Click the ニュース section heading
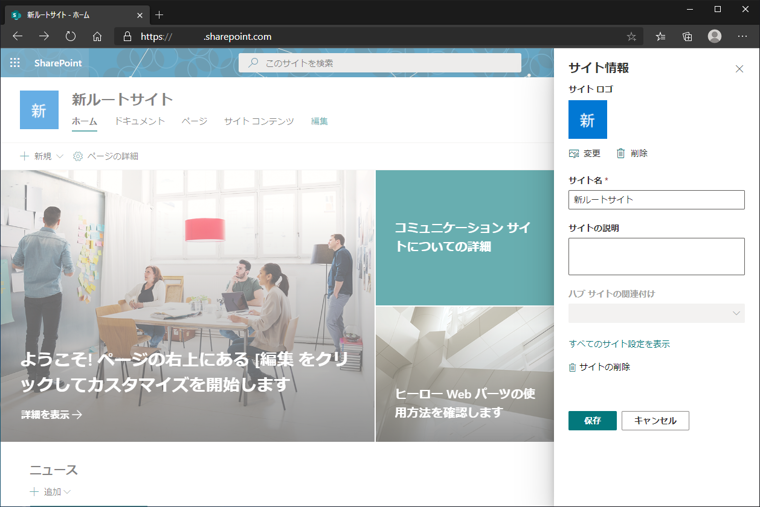This screenshot has height=507, width=760. click(54, 470)
